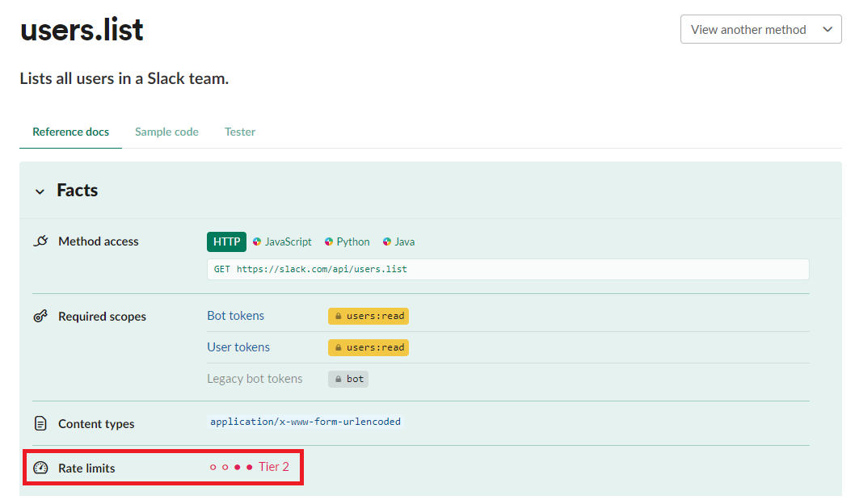Screen dimensions: 855x504
Task: Select the HTTP method access button
Action: pyautogui.click(x=226, y=242)
